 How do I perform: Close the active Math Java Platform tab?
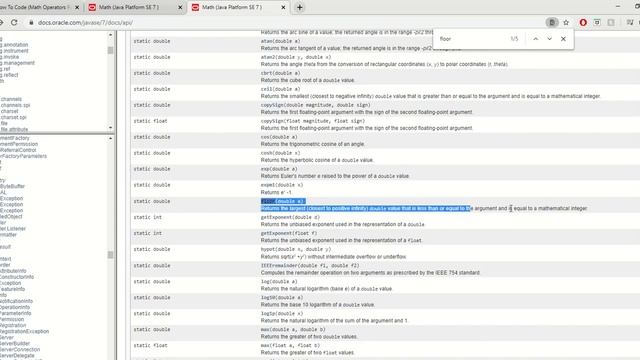tap(283, 7)
